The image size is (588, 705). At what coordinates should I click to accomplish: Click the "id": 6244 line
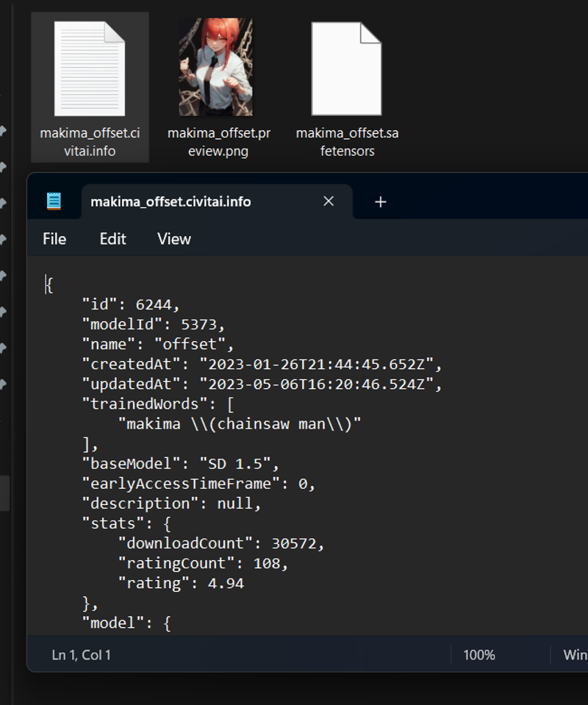click(131, 304)
